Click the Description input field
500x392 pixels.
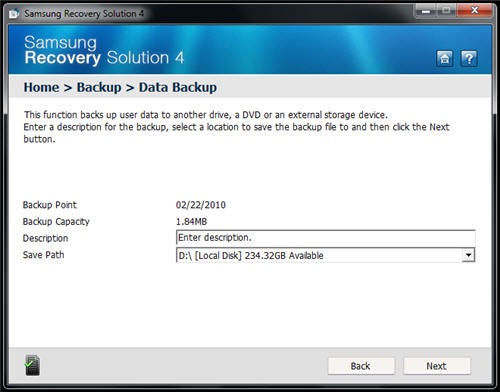click(325, 238)
